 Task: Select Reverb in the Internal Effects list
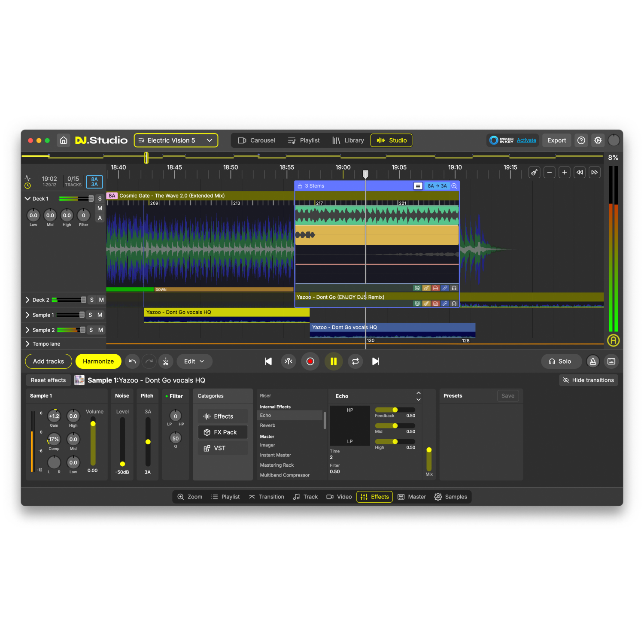[267, 425]
